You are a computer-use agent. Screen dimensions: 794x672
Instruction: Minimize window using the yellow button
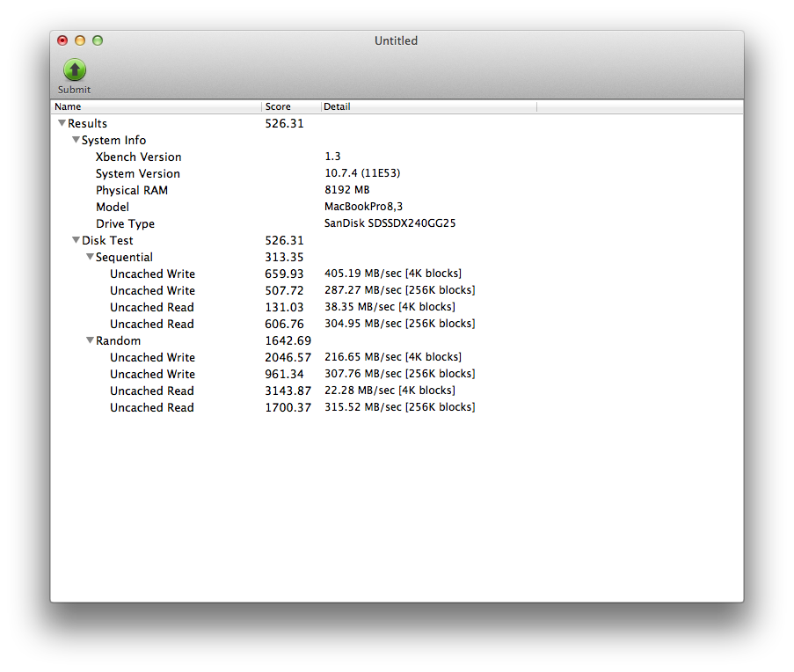click(80, 40)
